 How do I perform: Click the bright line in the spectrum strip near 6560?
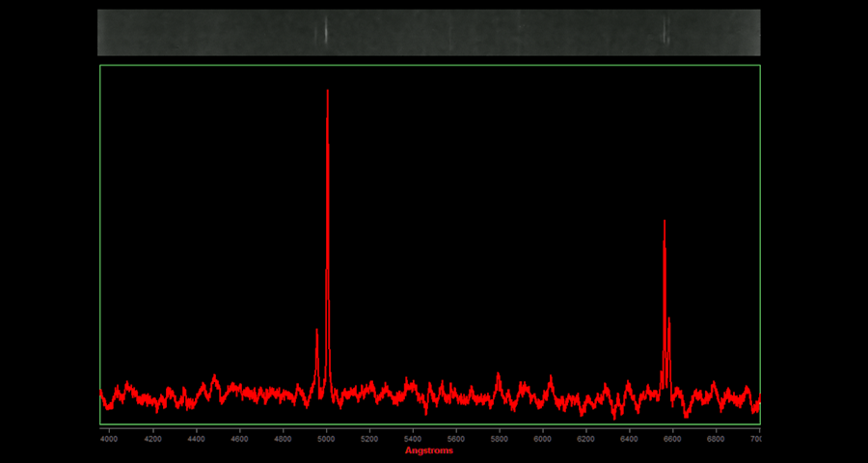point(665,32)
